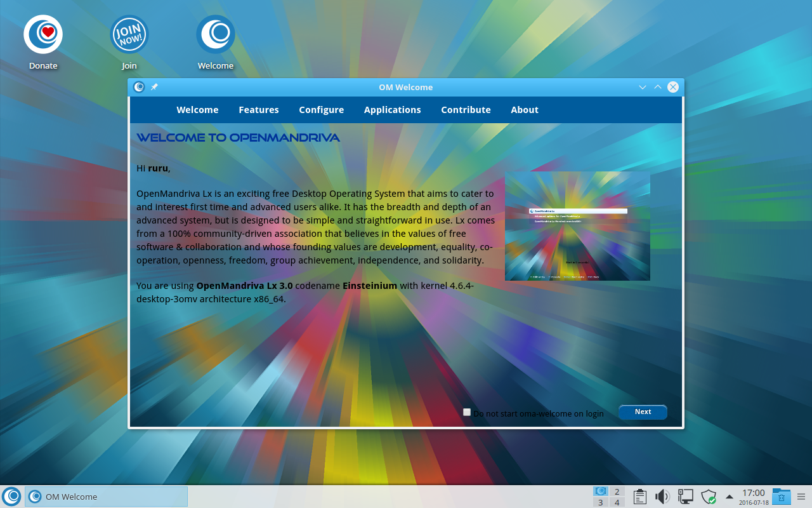
Task: Open the clipboard tray icon
Action: click(x=639, y=497)
